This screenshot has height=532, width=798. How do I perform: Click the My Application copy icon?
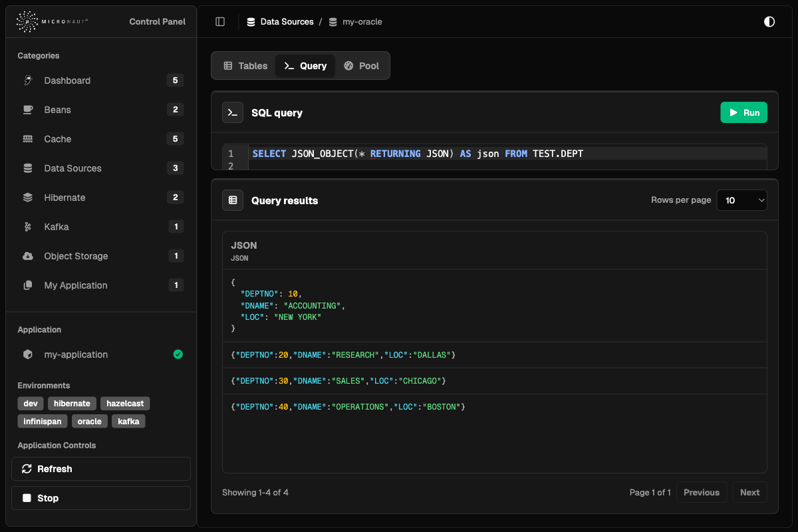tap(28, 285)
